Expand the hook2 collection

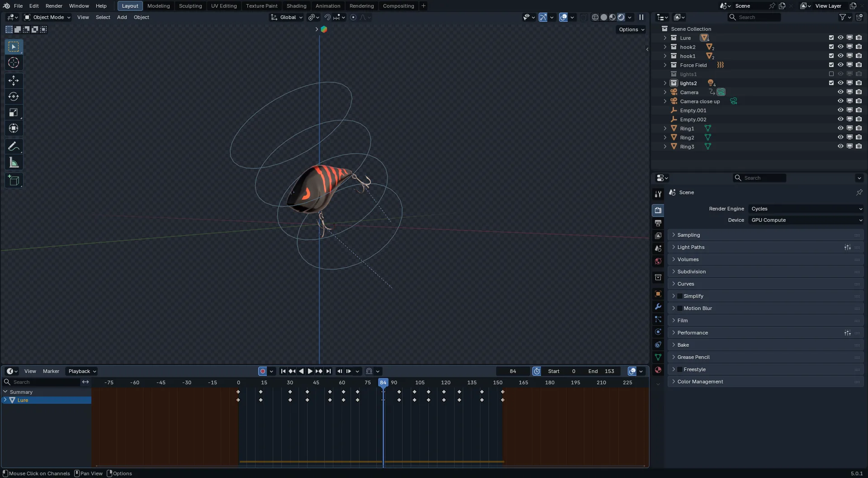tap(665, 47)
